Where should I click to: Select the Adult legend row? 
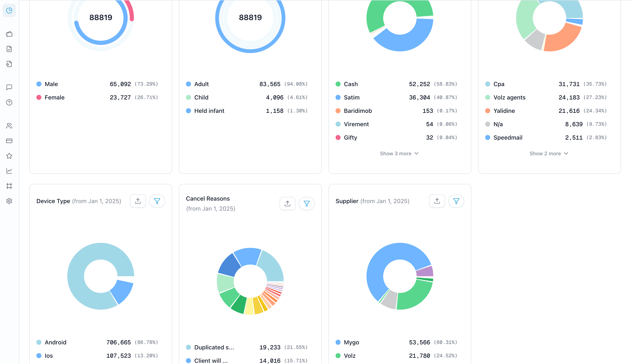pyautogui.click(x=247, y=84)
